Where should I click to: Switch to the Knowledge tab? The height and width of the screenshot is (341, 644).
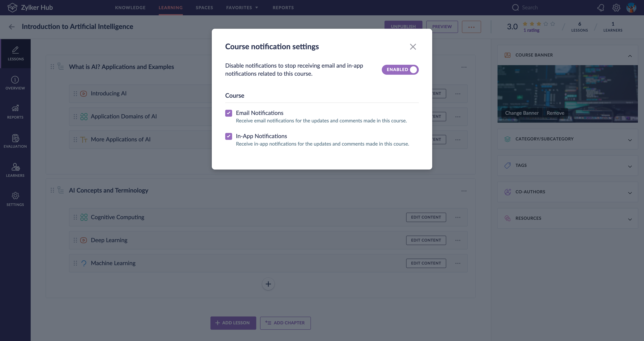tap(130, 8)
